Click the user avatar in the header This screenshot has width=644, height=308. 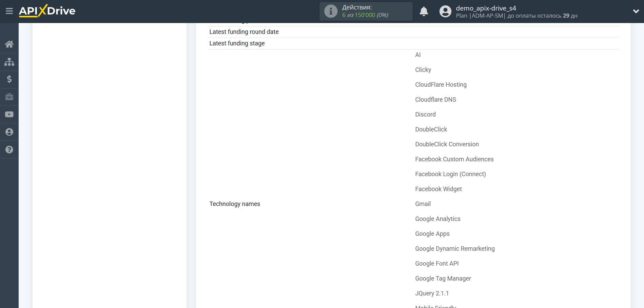[445, 12]
